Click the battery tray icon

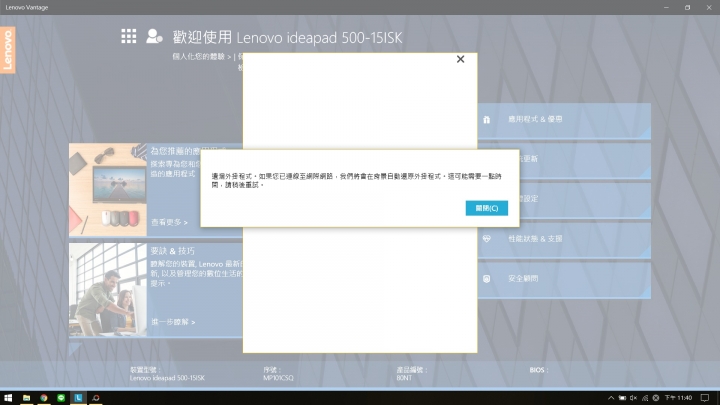(622, 398)
